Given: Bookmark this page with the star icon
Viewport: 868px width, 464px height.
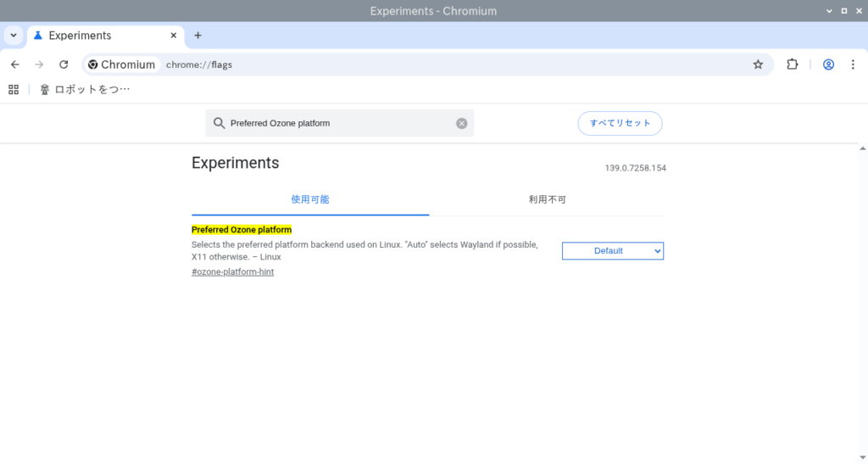Looking at the screenshot, I should pos(758,64).
